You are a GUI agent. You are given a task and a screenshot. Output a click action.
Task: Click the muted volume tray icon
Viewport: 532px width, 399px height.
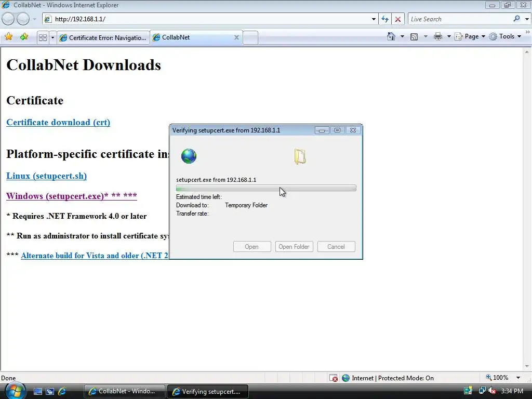coord(492,391)
